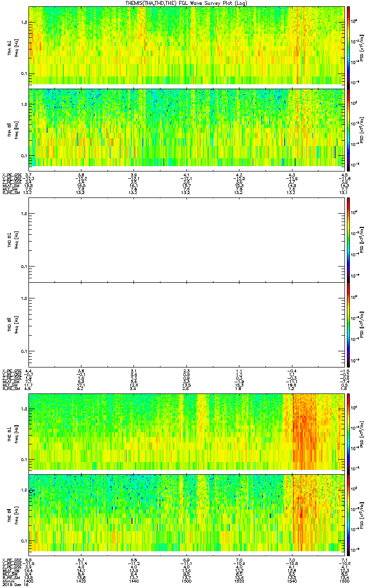Screen dimensions: 368x588
Task: Click the 'THD B∥ freq [Hz]' axis label
Action: coord(12,325)
